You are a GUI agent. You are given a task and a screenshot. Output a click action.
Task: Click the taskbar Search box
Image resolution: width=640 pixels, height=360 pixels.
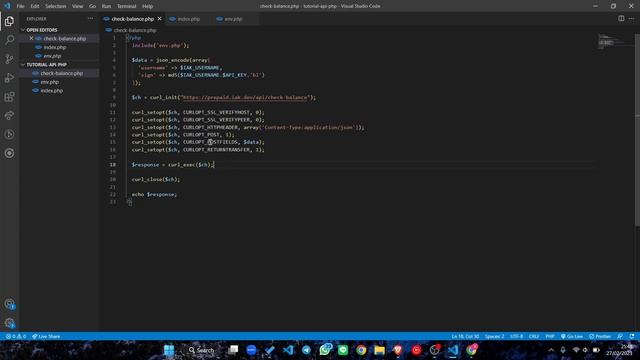tap(202, 350)
